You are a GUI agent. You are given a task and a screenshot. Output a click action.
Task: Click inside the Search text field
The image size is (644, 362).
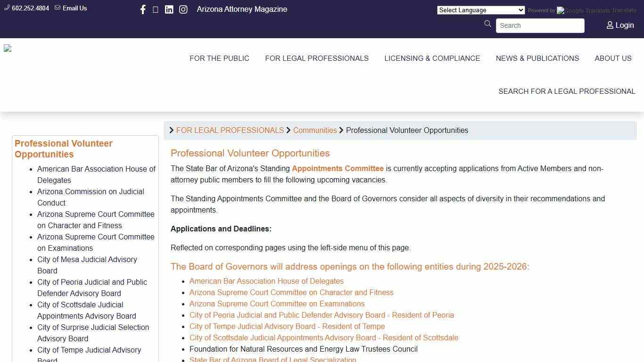(540, 25)
